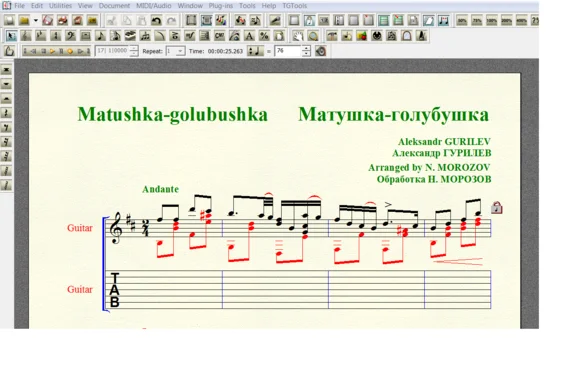Click the Undo arrow icon
This screenshot has height=369, width=576.
156,21
